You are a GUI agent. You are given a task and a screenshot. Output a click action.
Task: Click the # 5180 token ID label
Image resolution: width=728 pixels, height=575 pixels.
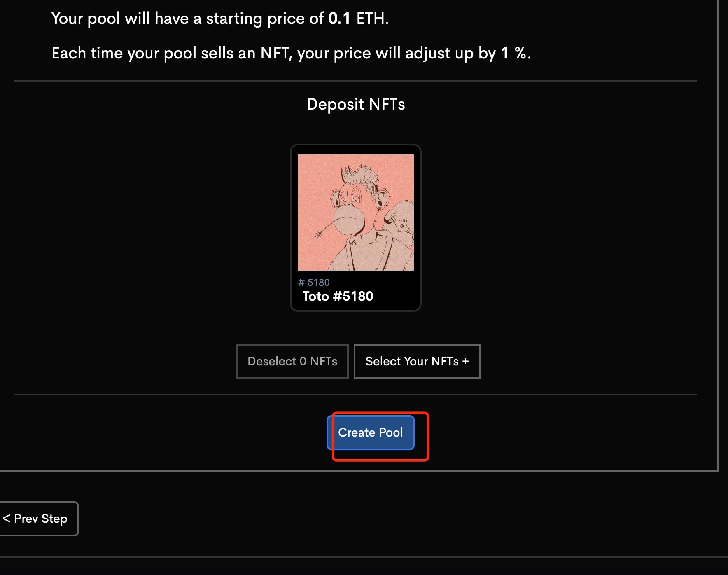[x=314, y=283]
